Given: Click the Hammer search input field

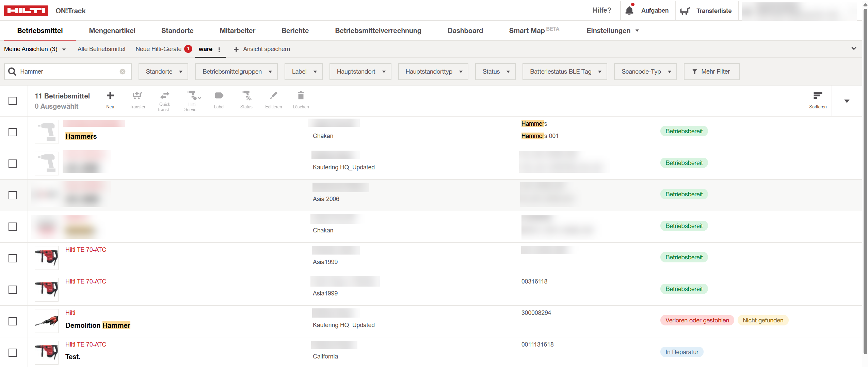Looking at the screenshot, I should (68, 72).
